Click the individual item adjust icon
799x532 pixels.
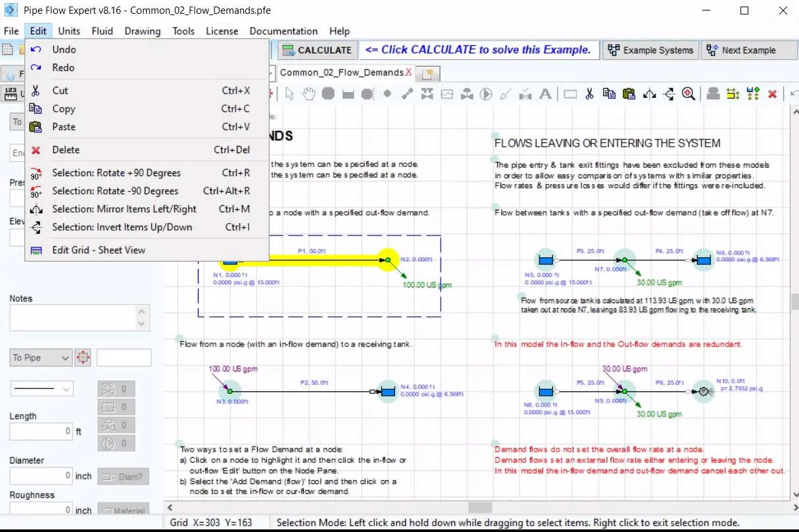(713, 94)
